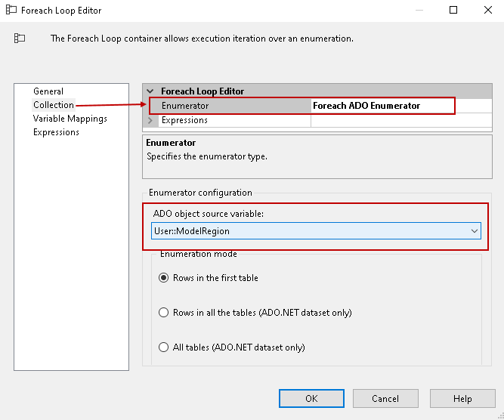This screenshot has width=504, height=420.
Task: Select Rows in the first table
Action: 163,278
